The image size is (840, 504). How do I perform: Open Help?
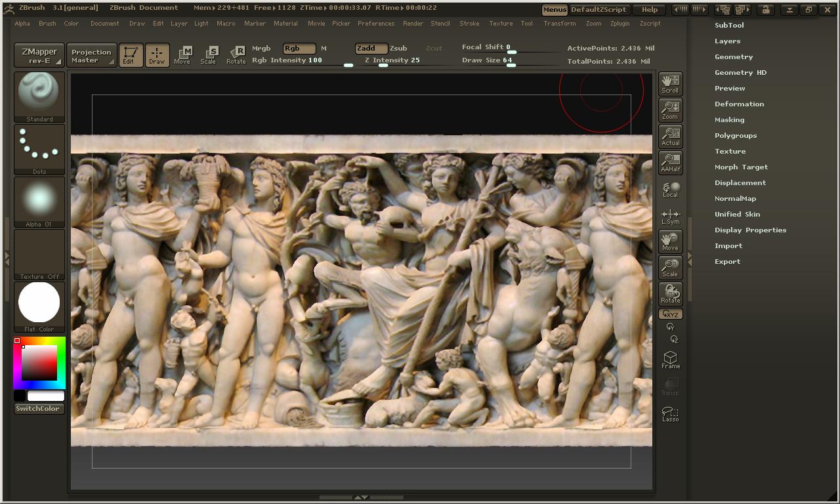tap(650, 10)
